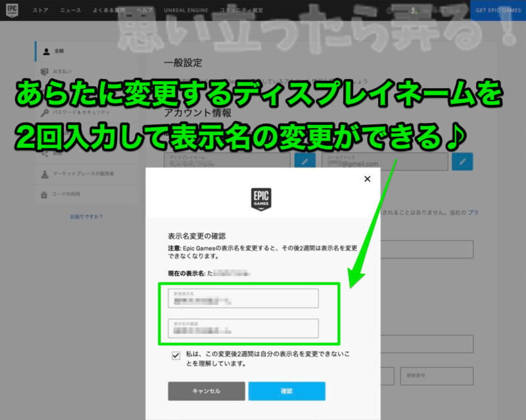Open the UNREAL ENGINE menu item
This screenshot has width=526, height=420.
186,11
